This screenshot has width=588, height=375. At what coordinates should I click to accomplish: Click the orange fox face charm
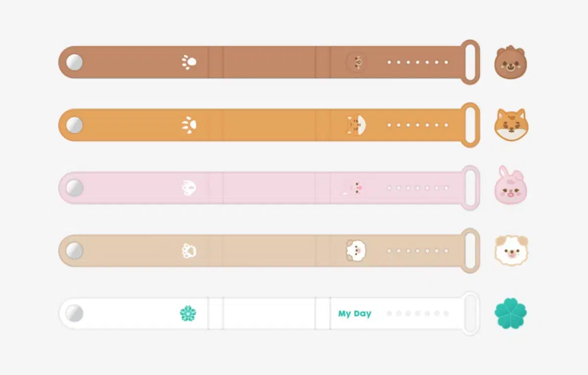click(511, 125)
